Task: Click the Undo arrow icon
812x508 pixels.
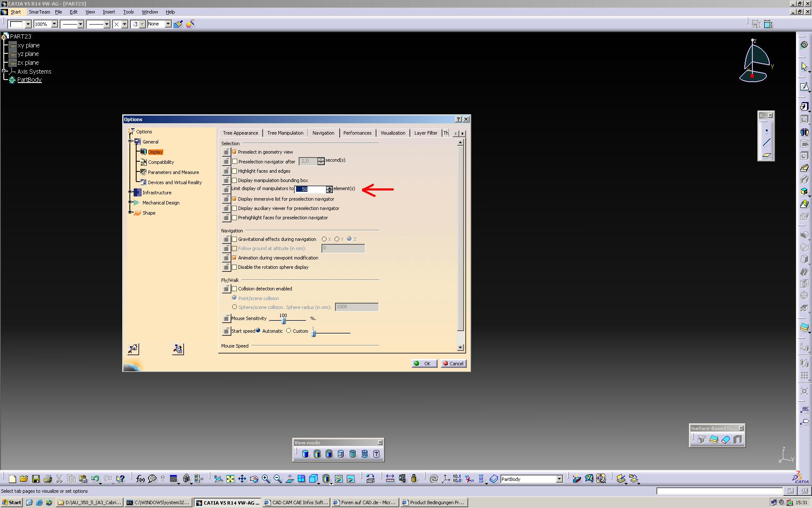Action: pyautogui.click(x=95, y=479)
